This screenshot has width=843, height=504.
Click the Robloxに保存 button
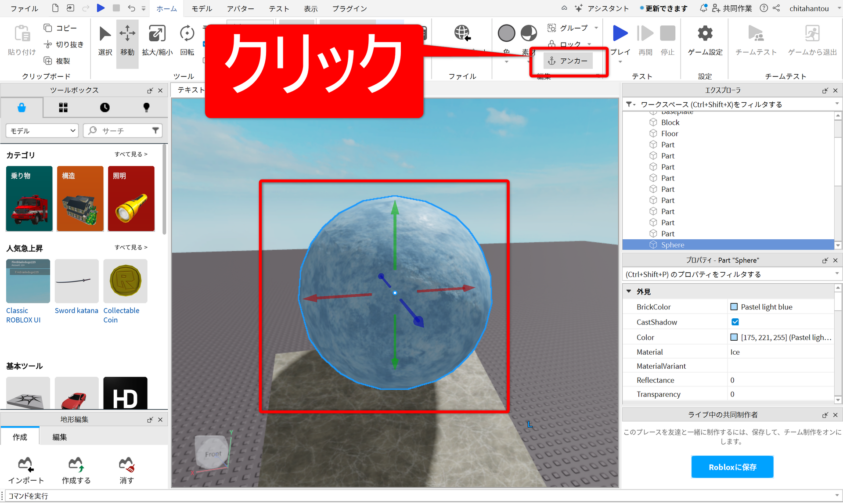point(732,467)
